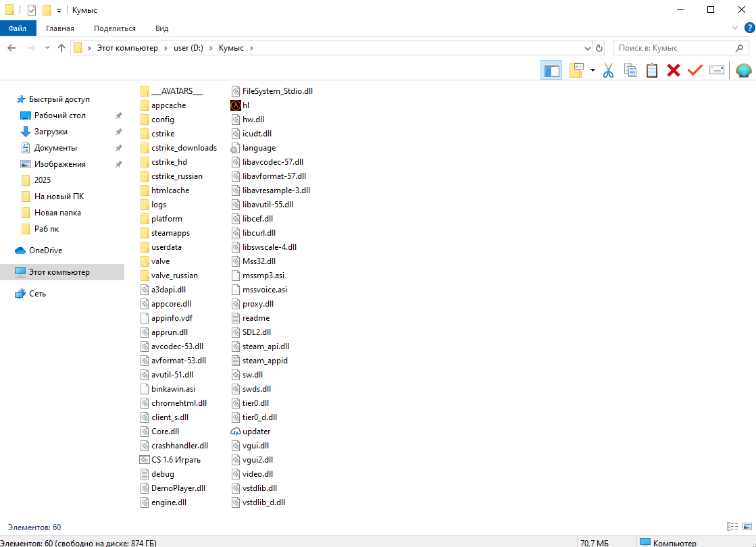Click the Paste clipboard icon
The image size is (756, 547).
pyautogui.click(x=652, y=70)
